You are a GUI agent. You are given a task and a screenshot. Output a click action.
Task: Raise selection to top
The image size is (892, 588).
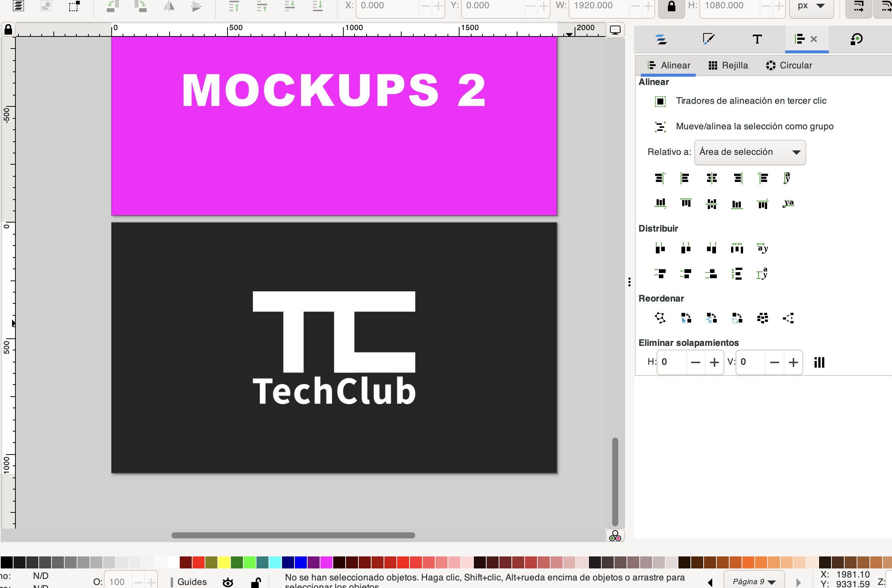click(x=234, y=6)
